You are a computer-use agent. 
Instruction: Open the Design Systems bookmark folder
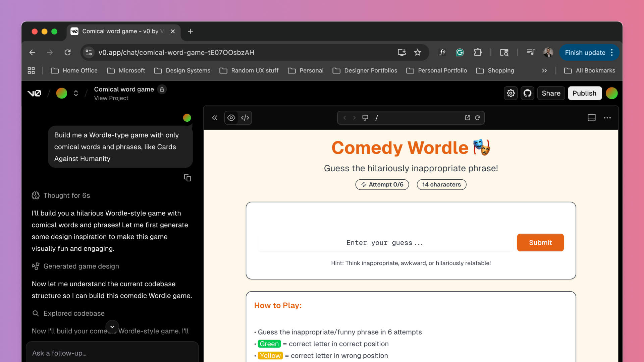coord(182,70)
